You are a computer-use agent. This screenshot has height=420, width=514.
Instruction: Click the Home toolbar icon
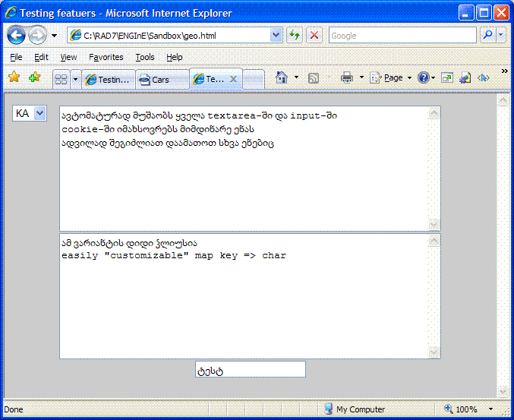pyautogui.click(x=282, y=77)
